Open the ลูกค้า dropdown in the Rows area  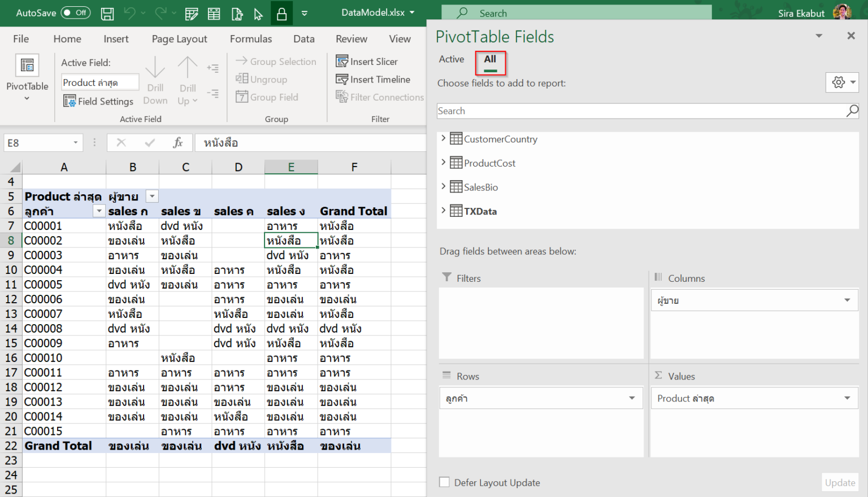(632, 398)
